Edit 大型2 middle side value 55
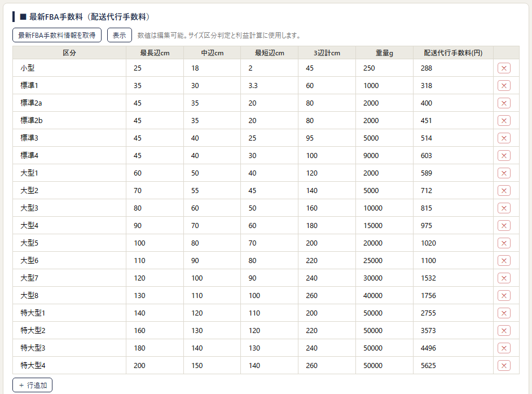 (212, 190)
